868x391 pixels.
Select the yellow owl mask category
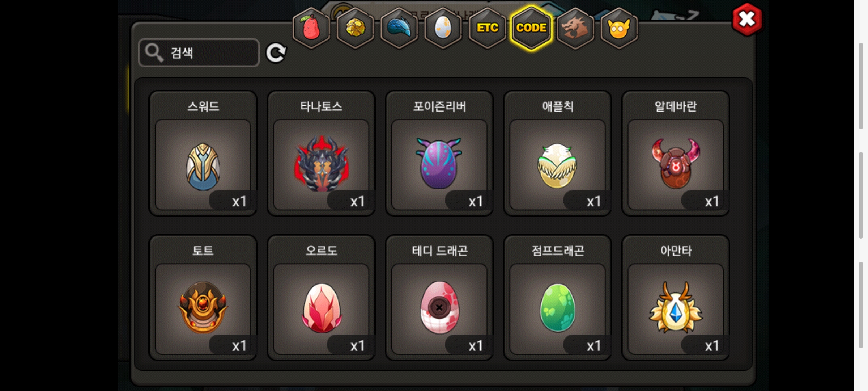[619, 28]
